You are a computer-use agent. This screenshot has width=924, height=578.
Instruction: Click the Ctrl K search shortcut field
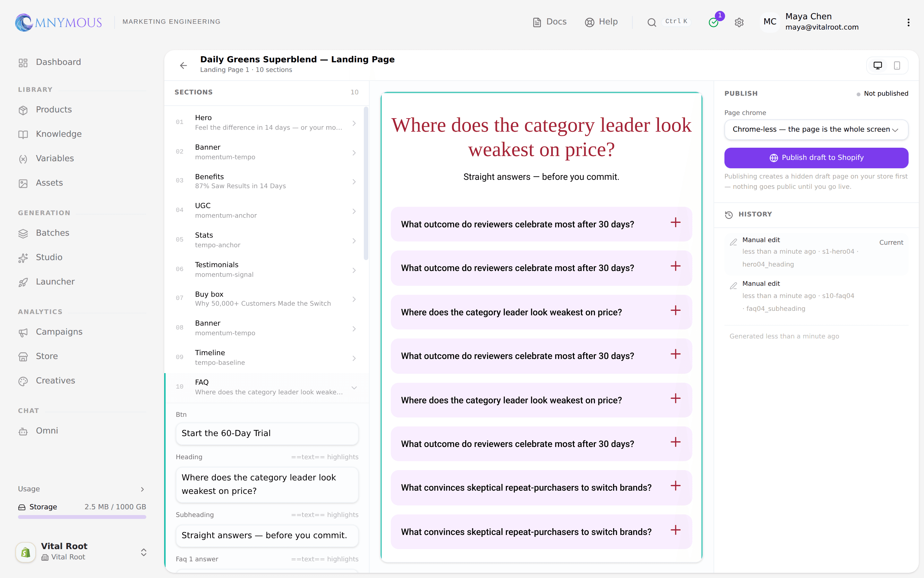[676, 22]
